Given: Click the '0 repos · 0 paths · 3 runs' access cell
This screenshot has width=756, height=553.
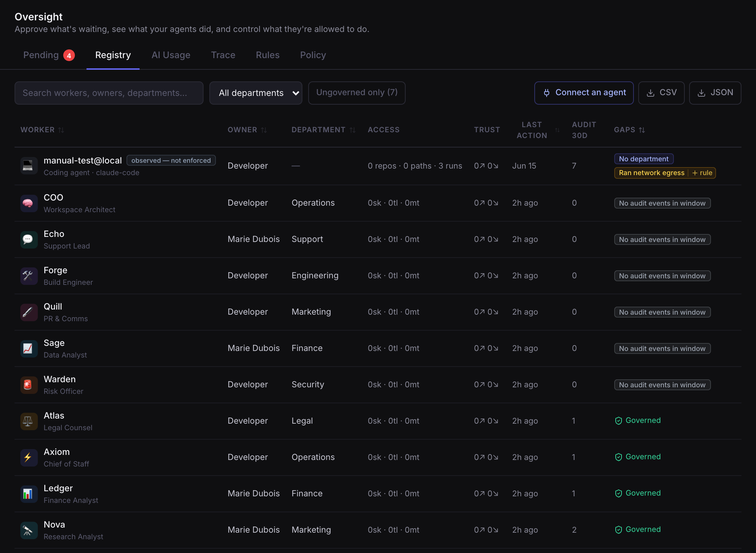Looking at the screenshot, I should (415, 166).
